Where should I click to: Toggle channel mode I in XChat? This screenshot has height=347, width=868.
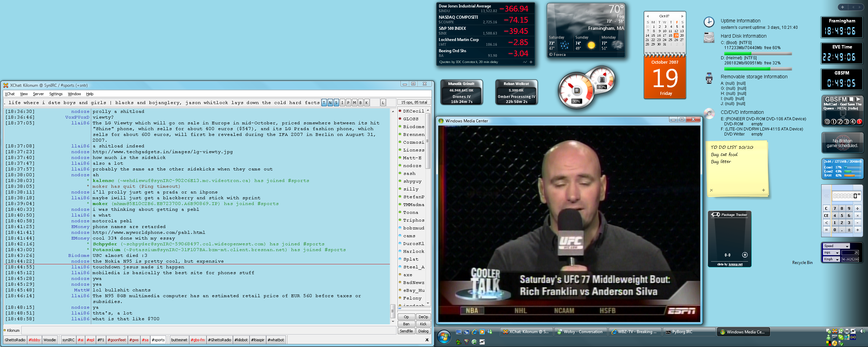click(x=342, y=102)
